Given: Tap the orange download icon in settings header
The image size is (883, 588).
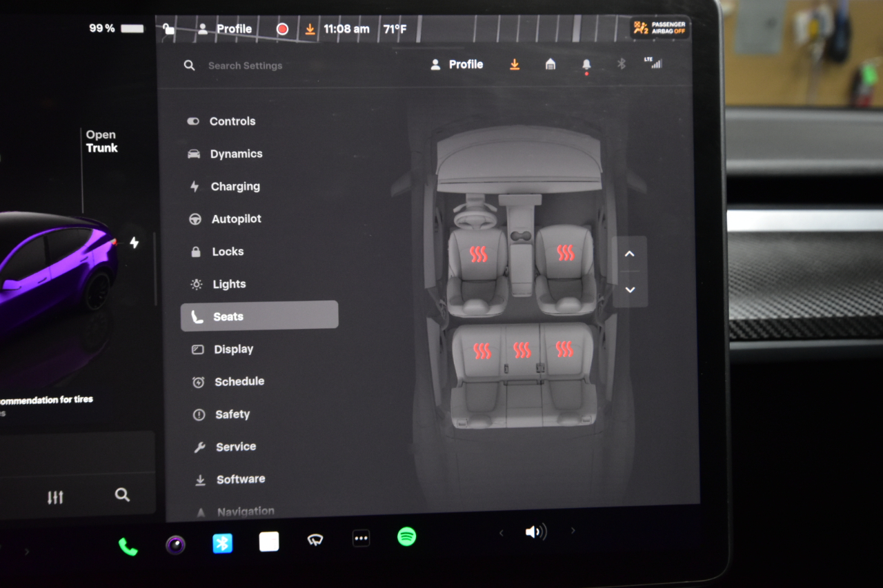Looking at the screenshot, I should pos(515,64).
